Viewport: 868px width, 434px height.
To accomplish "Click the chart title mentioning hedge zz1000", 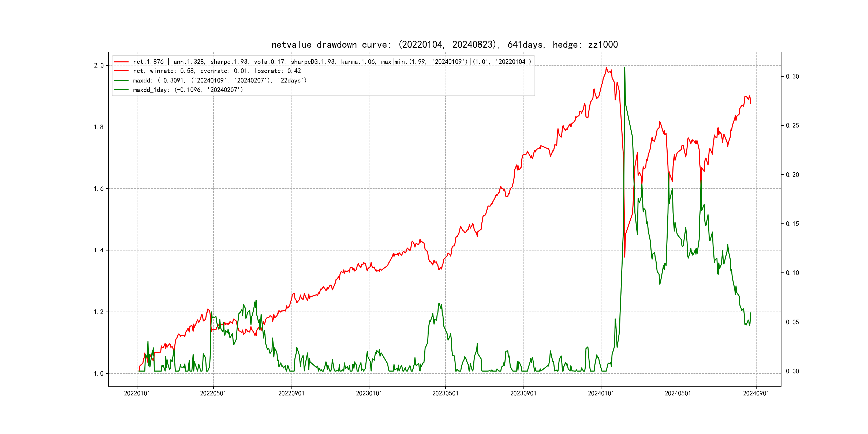I will pos(444,45).
